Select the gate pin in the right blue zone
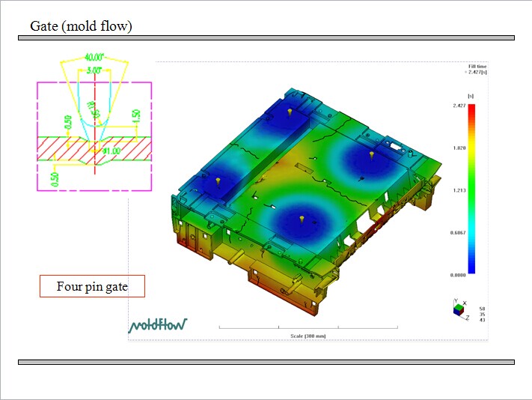532x400 pixels. pos(372,154)
